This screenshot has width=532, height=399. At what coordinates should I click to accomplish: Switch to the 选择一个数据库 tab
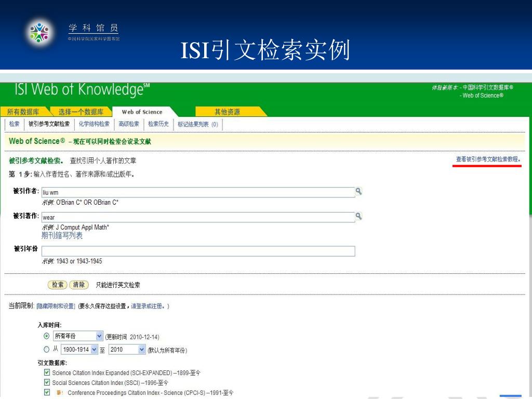(81, 112)
